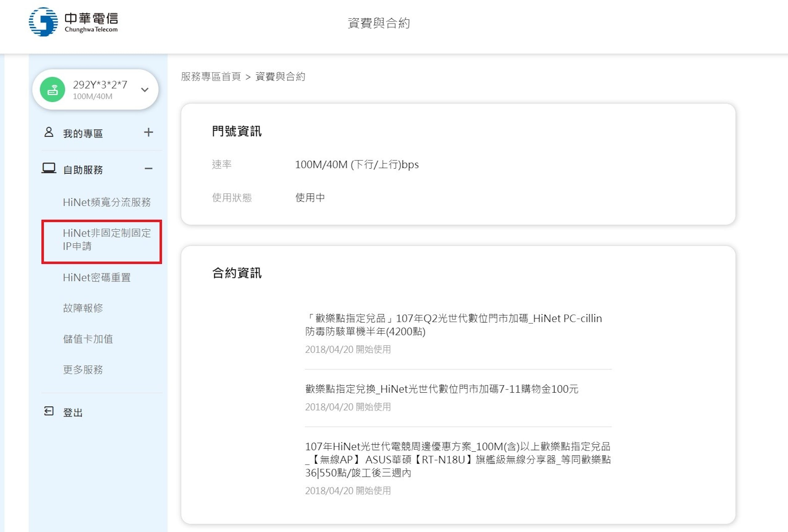Go to HiNet密碼重置
Screen dimensions: 788x532
click(x=97, y=278)
